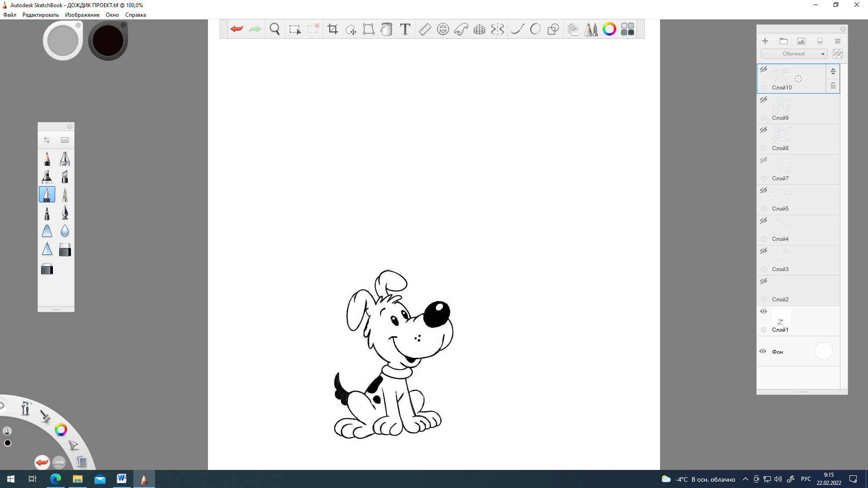Show hidden layer Слой8
Screen dimensions: 868x488
pos(764,130)
